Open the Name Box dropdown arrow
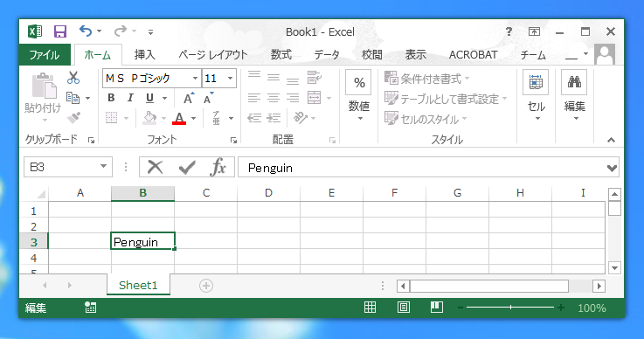Screen dimensions: 644x339 click(x=103, y=167)
